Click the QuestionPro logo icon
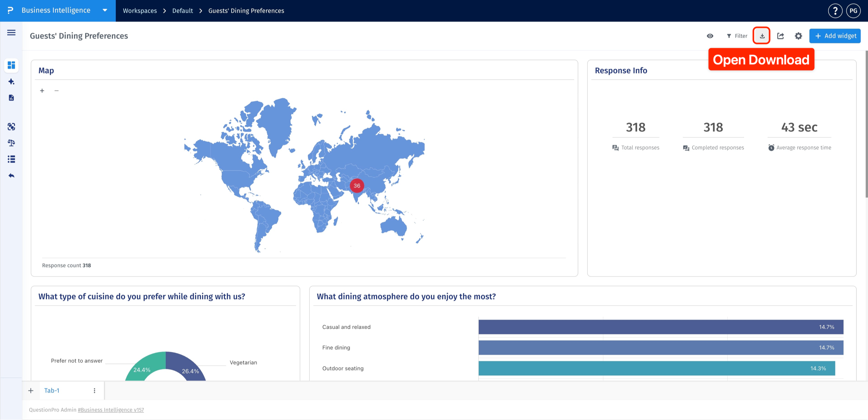 click(10, 11)
